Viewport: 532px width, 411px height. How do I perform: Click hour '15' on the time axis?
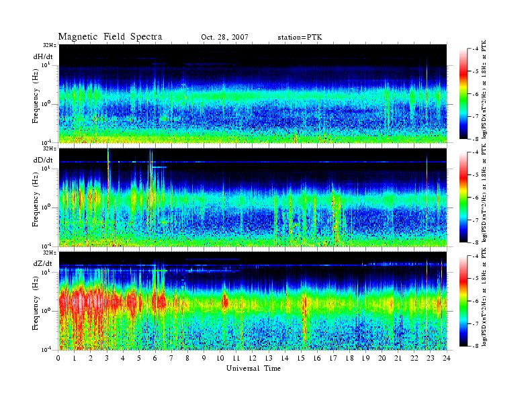coord(302,358)
